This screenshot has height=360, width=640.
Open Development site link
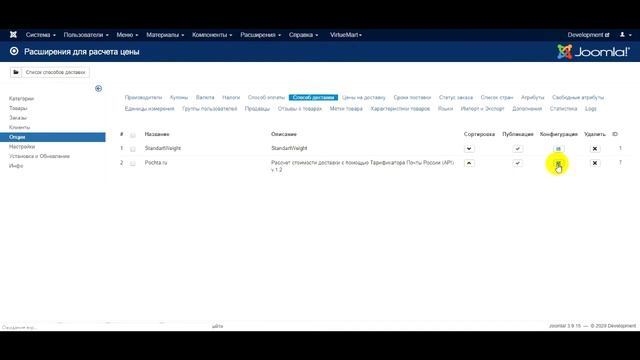(588, 35)
